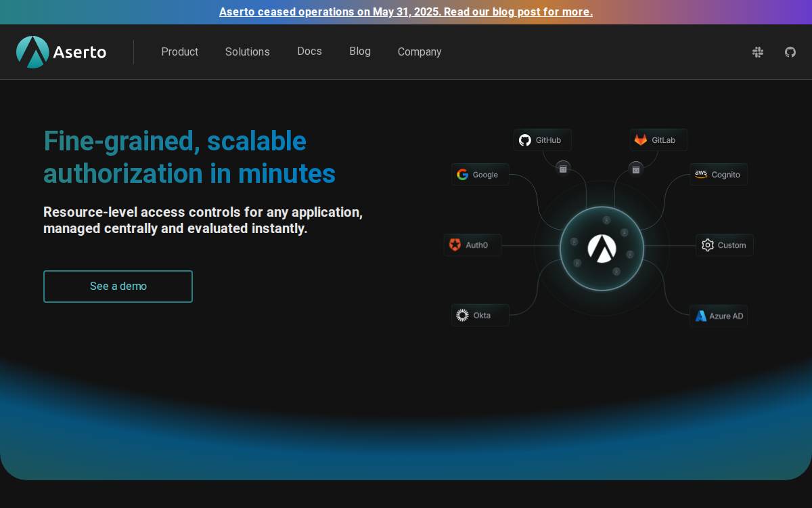Open the Product menu
812x508 pixels.
(x=180, y=52)
